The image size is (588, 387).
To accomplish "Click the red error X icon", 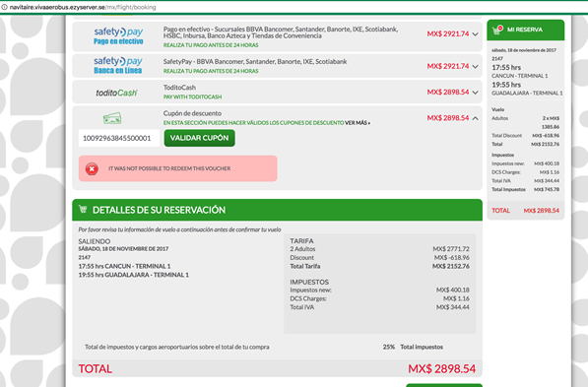I will (x=92, y=168).
